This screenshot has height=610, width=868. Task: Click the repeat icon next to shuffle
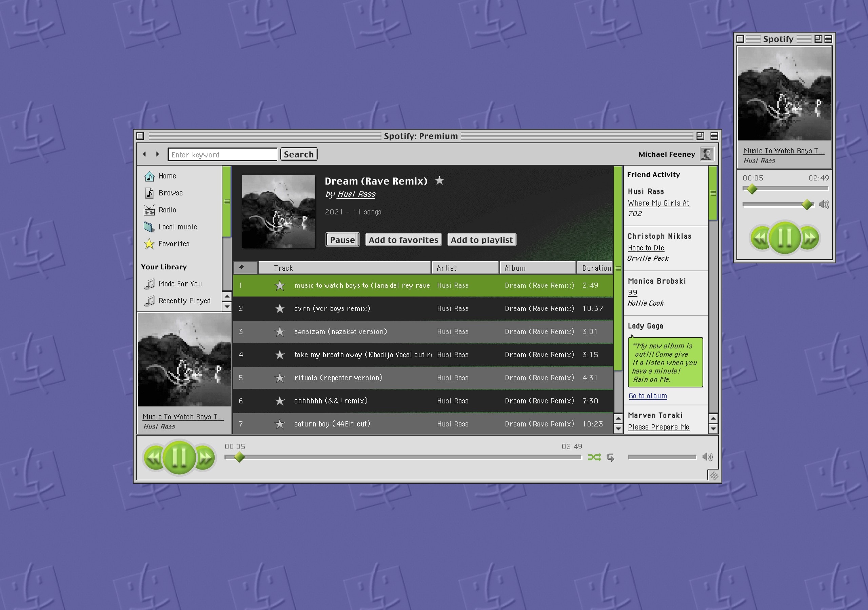coord(610,457)
